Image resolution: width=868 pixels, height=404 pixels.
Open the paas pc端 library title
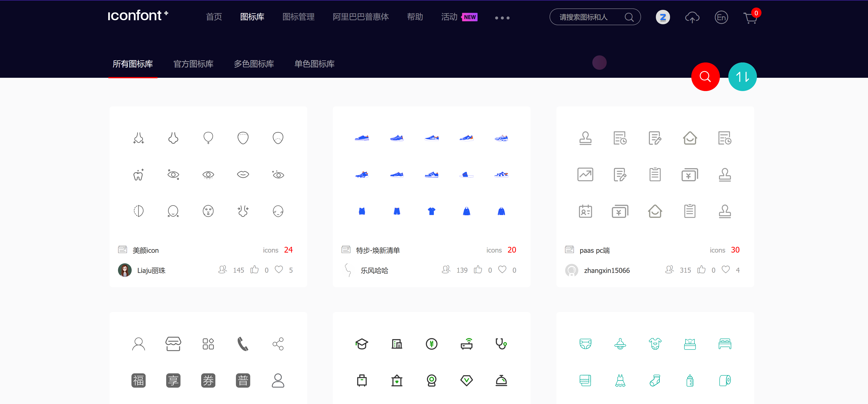click(x=594, y=250)
